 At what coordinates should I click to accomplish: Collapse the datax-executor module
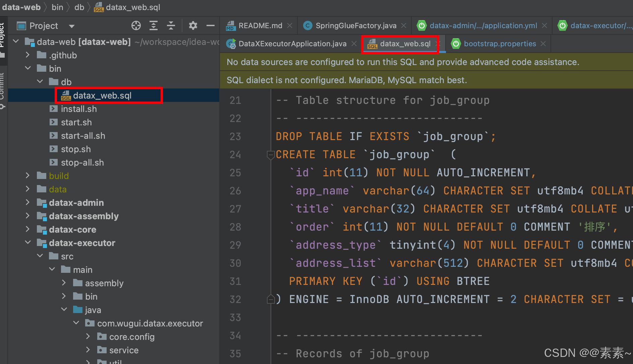click(27, 243)
